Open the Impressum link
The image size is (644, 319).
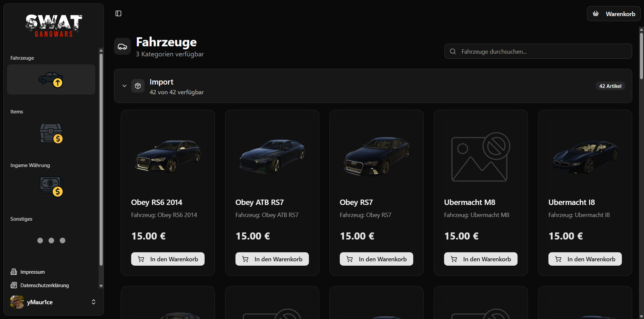[32, 272]
